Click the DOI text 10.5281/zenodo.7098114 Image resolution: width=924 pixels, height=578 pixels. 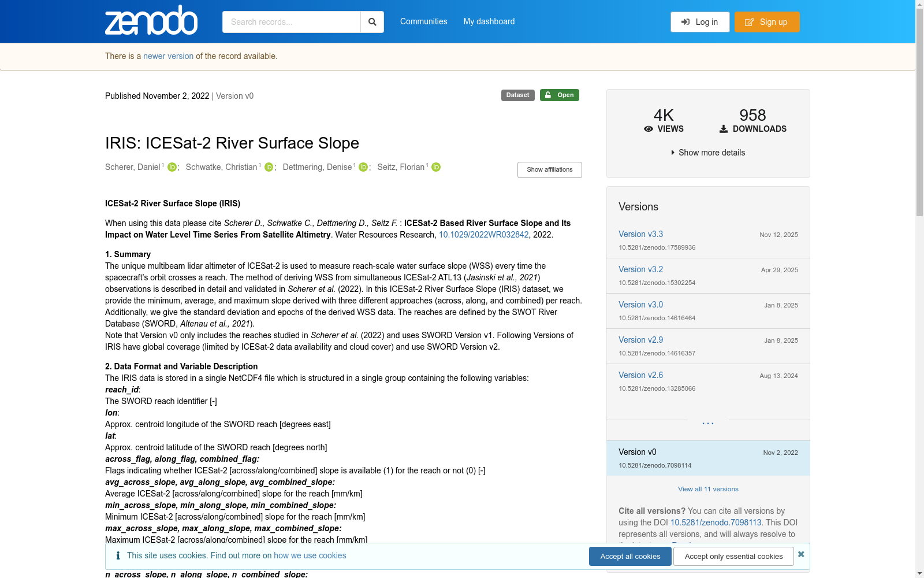[x=655, y=465]
